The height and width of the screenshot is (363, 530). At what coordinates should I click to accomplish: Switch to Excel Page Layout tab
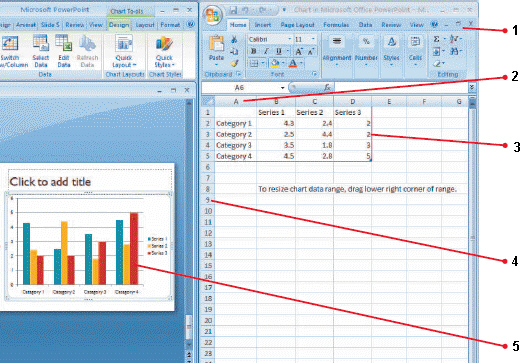tap(297, 25)
